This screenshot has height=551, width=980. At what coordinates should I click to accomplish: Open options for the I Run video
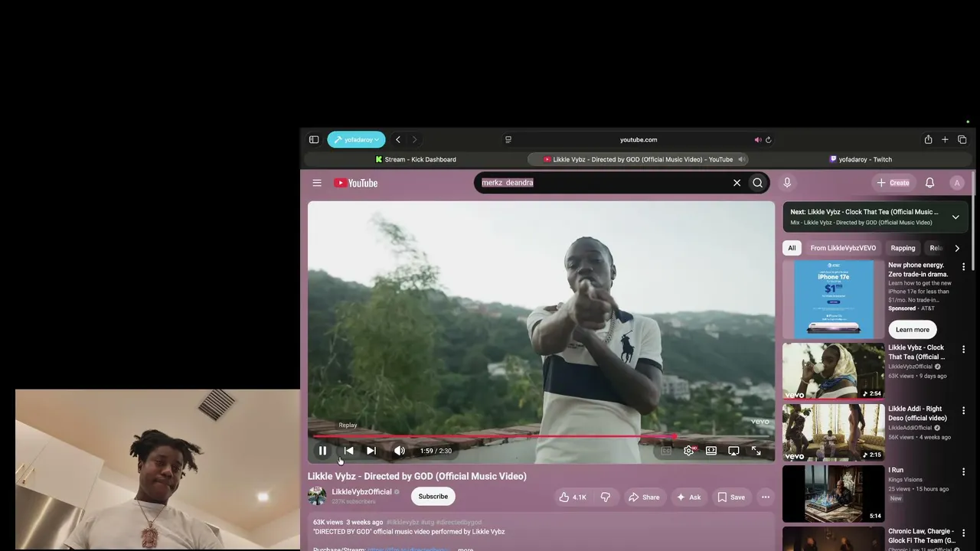[x=964, y=471]
